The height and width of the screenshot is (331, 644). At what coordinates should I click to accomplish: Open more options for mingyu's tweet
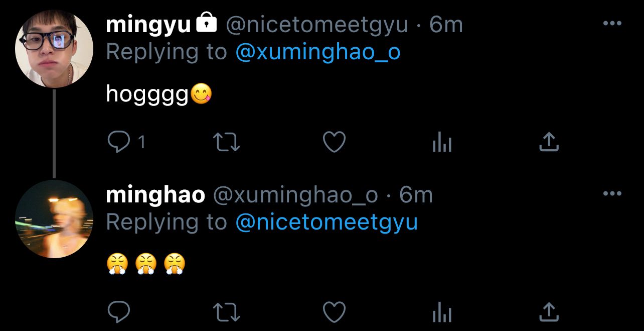(x=612, y=23)
